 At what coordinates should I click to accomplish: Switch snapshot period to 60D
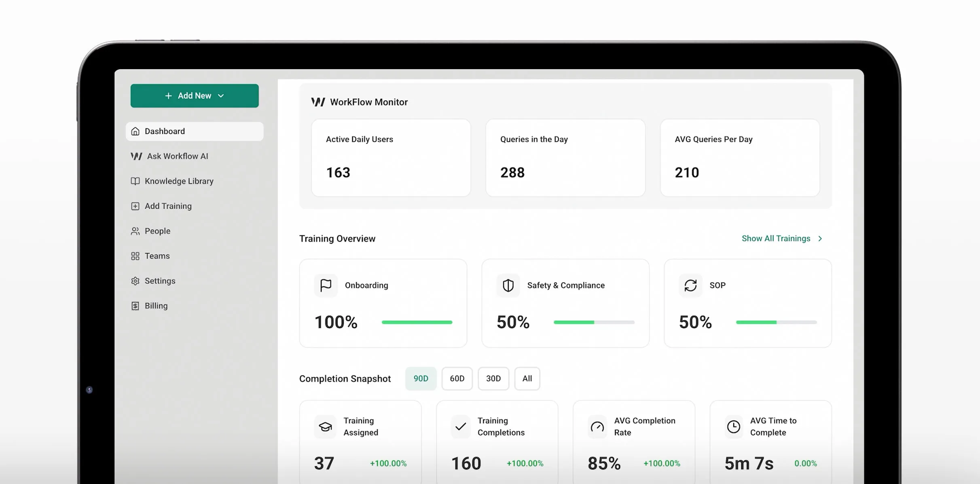click(x=457, y=378)
